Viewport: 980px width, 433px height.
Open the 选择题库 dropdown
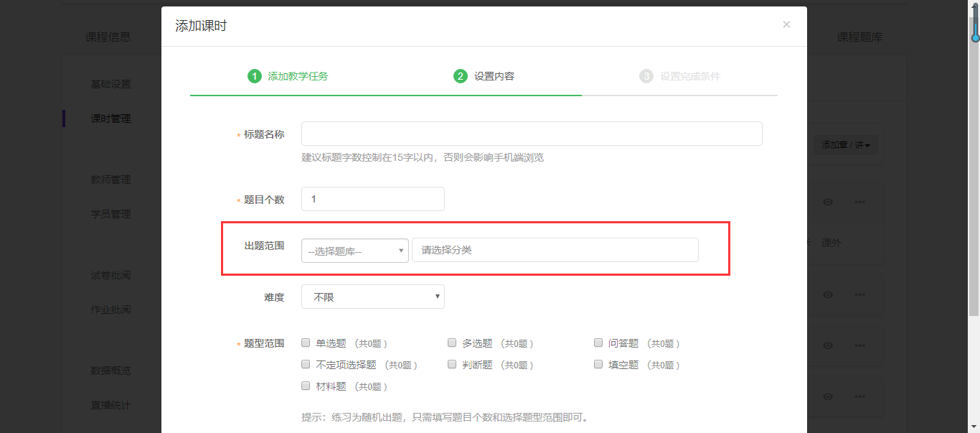point(355,251)
